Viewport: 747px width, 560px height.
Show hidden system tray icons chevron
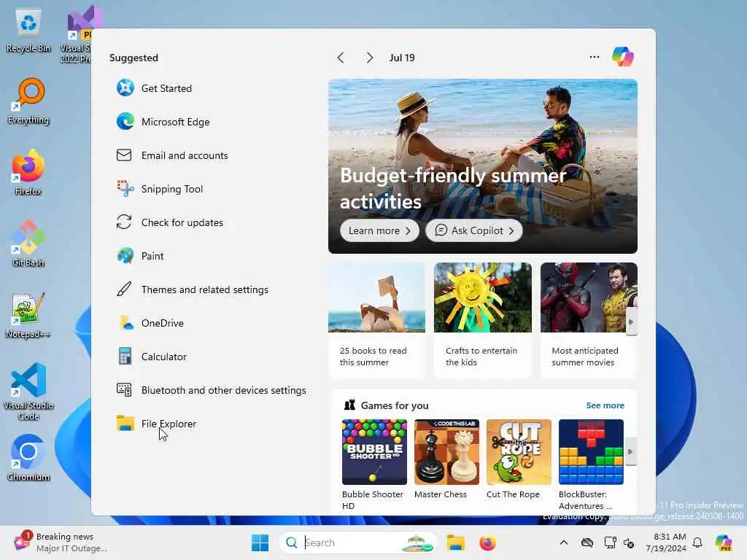(x=564, y=542)
